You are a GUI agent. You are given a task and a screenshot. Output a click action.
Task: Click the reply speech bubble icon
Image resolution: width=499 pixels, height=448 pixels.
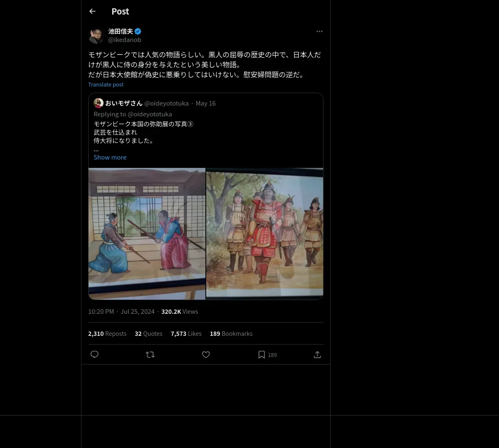(x=94, y=354)
